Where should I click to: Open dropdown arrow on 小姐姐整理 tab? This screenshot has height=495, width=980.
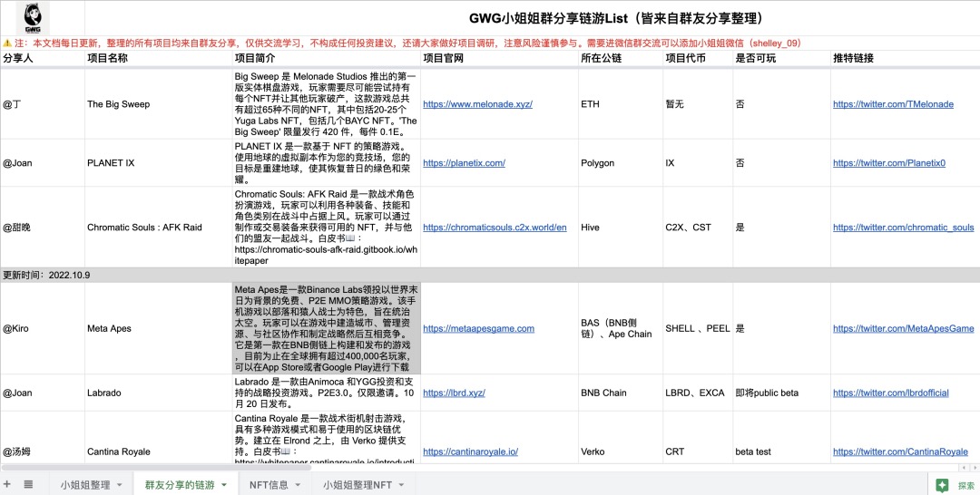120,485
